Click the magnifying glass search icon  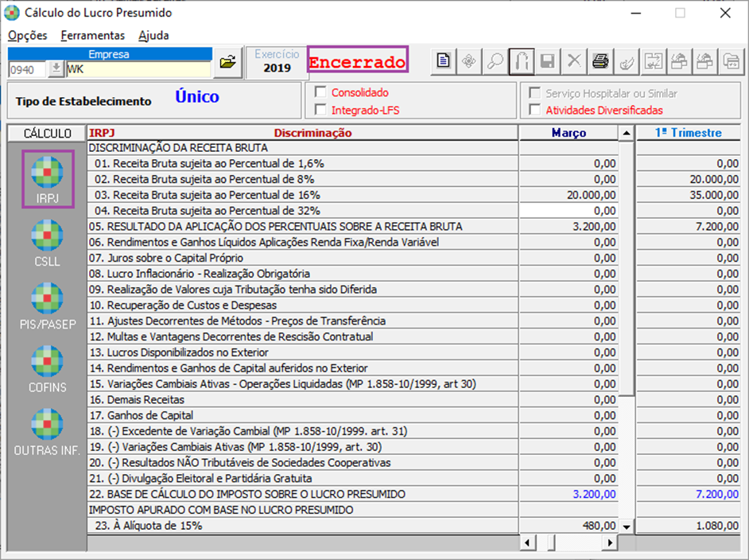point(495,61)
